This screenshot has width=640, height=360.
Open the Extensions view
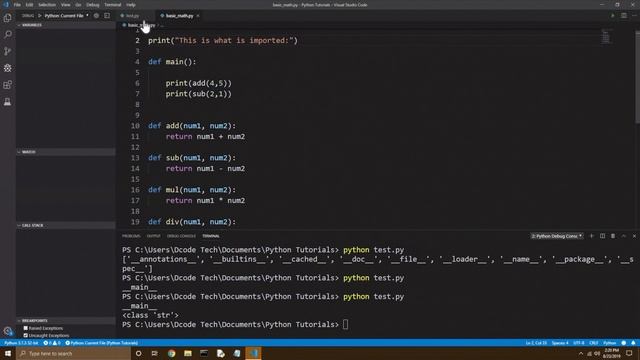coord(7,85)
